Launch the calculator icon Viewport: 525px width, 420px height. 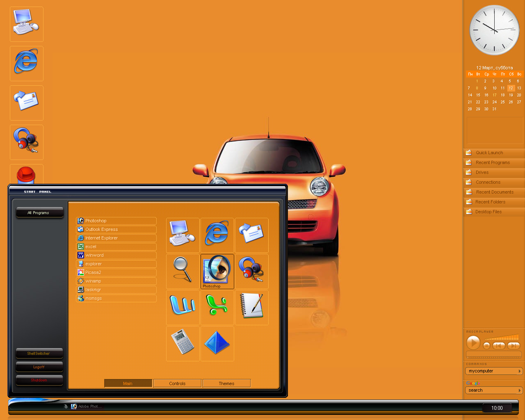point(183,343)
